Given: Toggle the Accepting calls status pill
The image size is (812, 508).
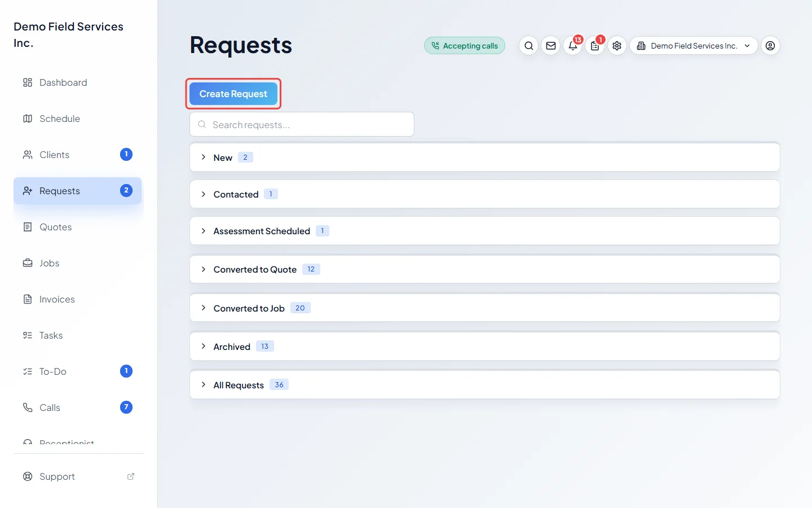Looking at the screenshot, I should [465, 46].
